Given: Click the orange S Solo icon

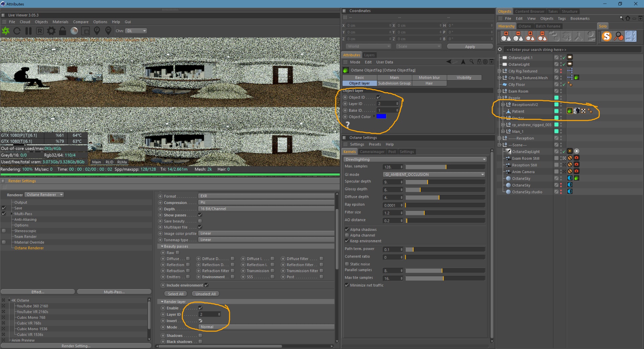Looking at the screenshot, I should pos(606,36).
